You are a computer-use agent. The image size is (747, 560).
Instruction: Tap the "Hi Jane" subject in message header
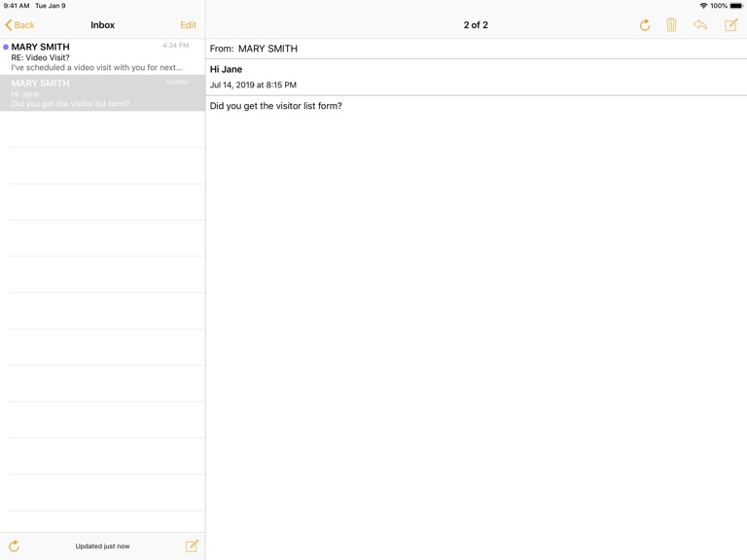click(227, 70)
